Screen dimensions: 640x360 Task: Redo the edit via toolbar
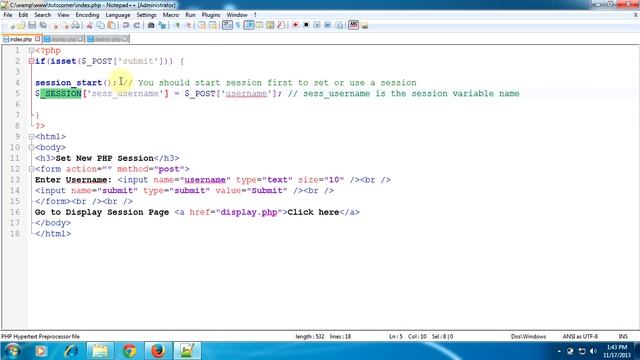click(x=137, y=25)
